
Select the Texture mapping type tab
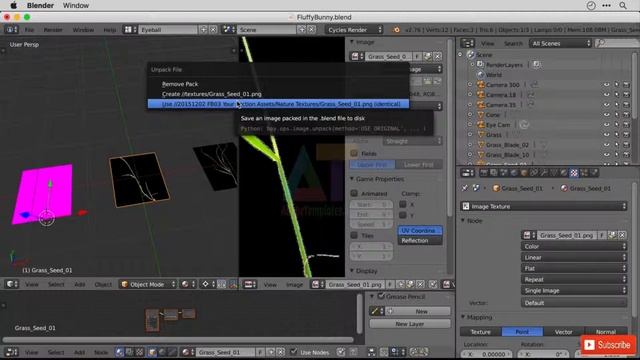tap(481, 332)
